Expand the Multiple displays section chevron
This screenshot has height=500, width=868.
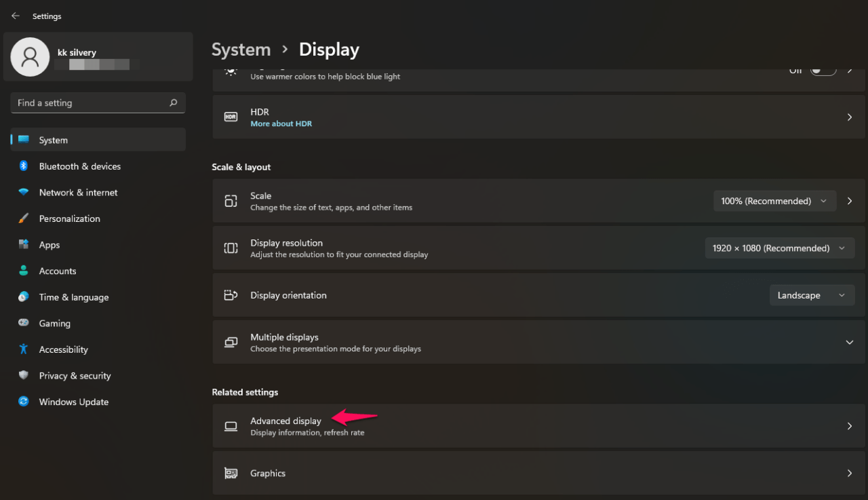click(x=850, y=342)
